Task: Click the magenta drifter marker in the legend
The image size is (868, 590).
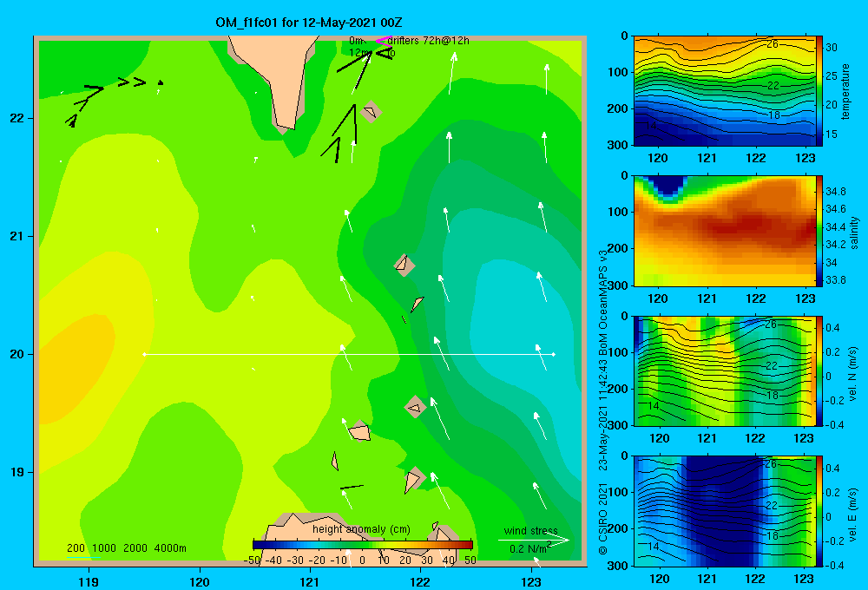Action: click(383, 41)
